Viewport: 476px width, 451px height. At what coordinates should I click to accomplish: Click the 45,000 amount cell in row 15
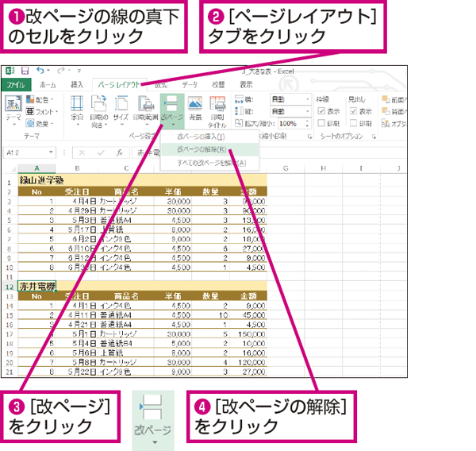click(x=248, y=315)
